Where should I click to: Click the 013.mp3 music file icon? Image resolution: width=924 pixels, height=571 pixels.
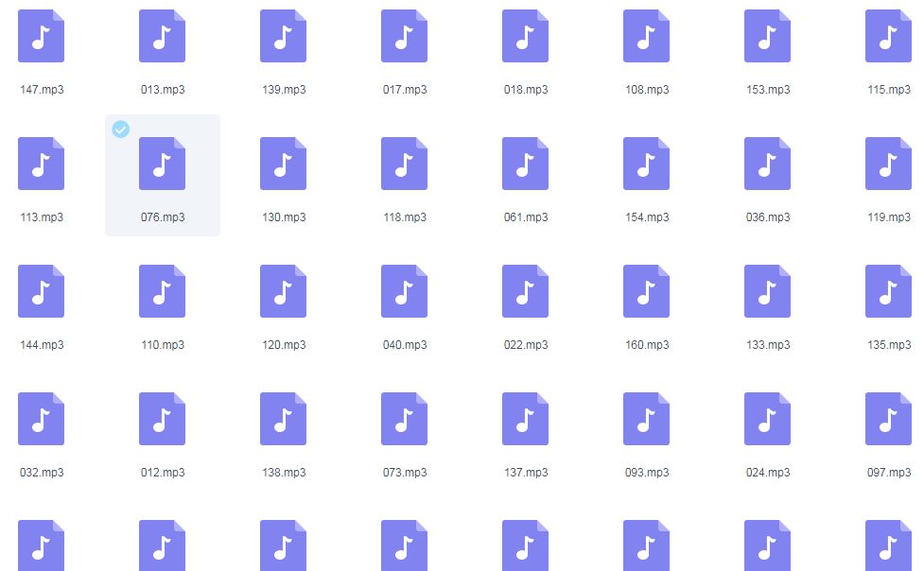(x=162, y=36)
